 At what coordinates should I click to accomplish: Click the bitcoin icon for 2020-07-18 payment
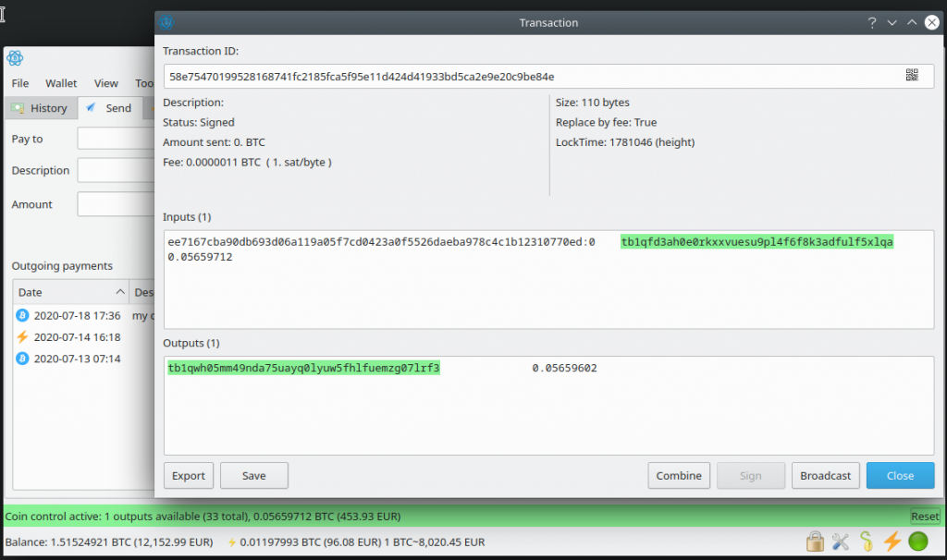22,315
